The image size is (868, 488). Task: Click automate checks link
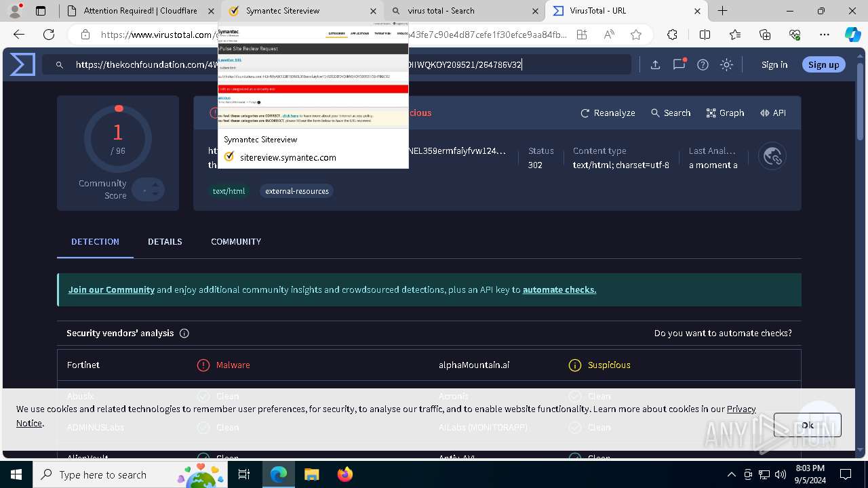click(x=559, y=289)
